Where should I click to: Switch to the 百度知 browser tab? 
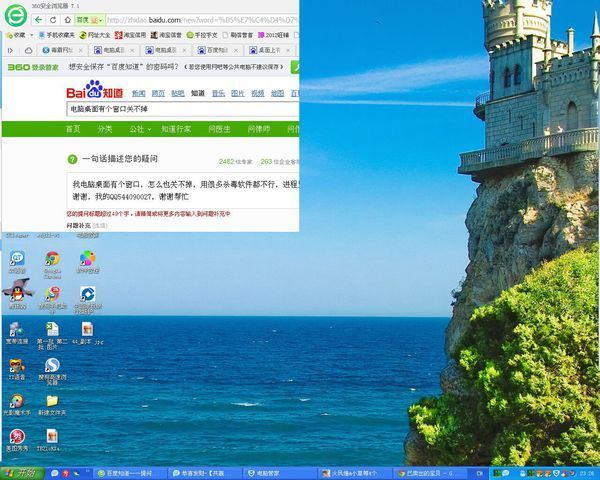[217, 50]
